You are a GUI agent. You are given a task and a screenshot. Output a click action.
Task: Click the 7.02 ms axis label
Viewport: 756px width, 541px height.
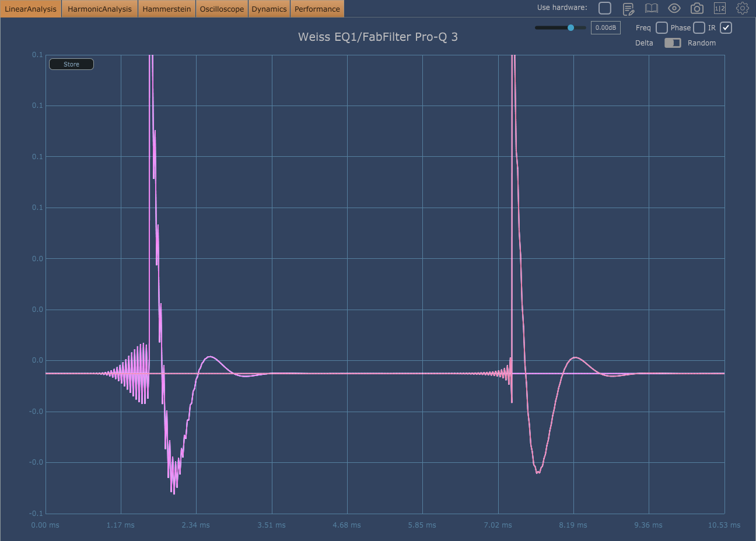pyautogui.click(x=498, y=525)
